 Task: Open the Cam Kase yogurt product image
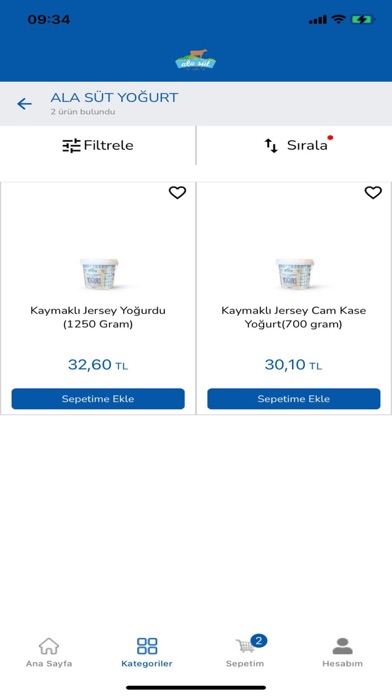(295, 274)
